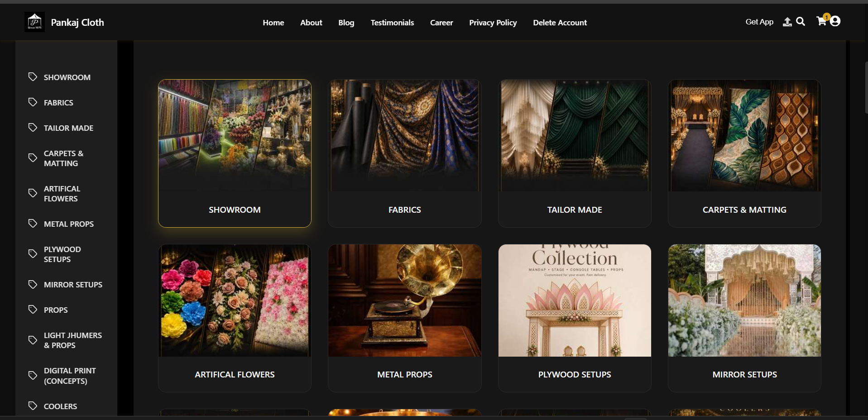Open the user profile icon
The image size is (868, 420).
(835, 21)
